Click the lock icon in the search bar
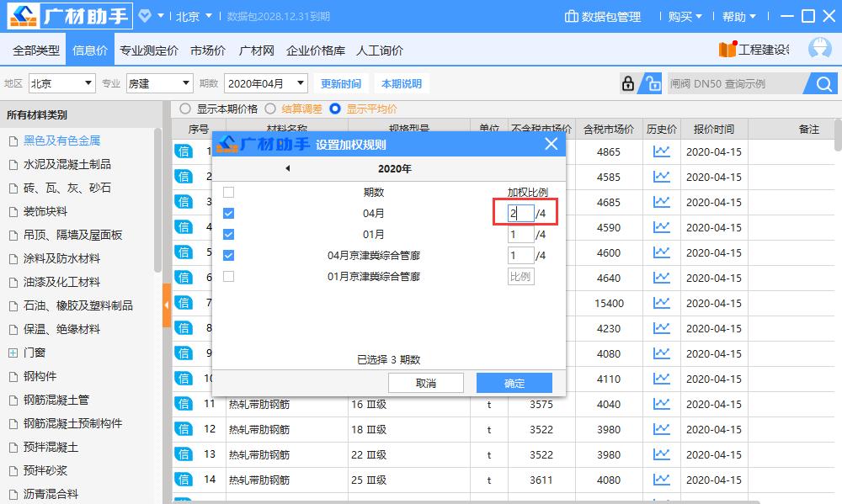This screenshot has width=842, height=504. pos(630,83)
